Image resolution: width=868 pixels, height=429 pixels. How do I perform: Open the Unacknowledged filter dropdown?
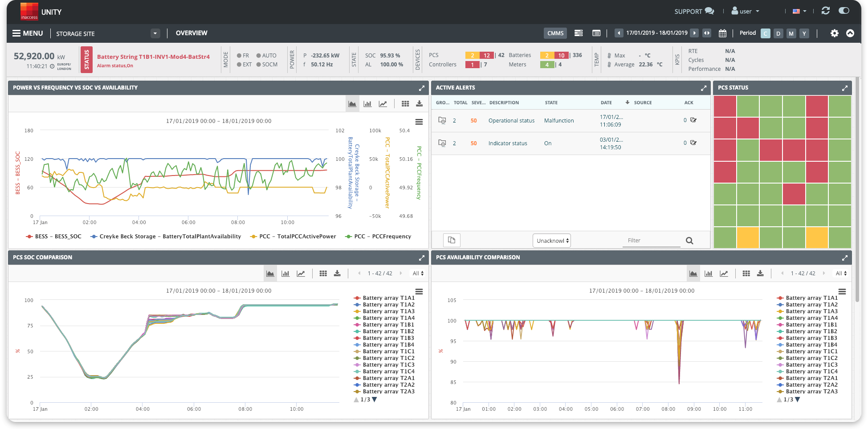click(552, 241)
